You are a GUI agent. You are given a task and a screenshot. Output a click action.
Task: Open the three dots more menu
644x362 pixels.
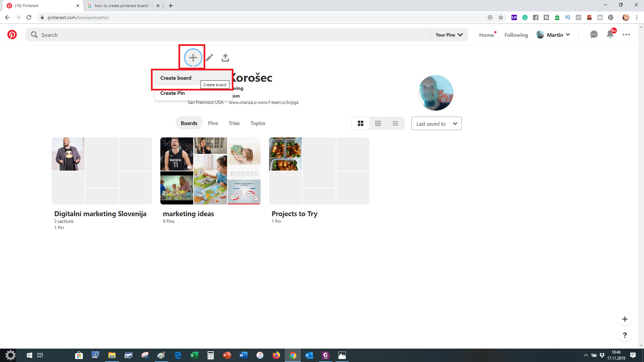626,35
